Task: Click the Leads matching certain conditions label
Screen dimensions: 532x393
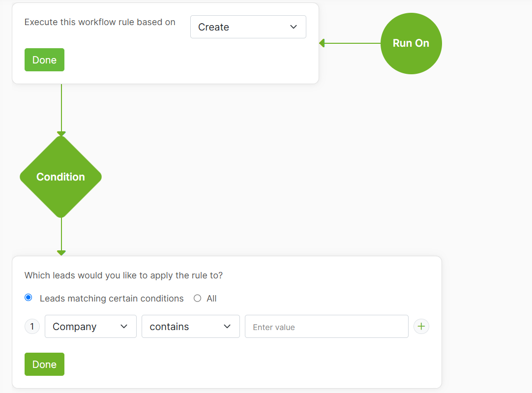Action: click(112, 299)
